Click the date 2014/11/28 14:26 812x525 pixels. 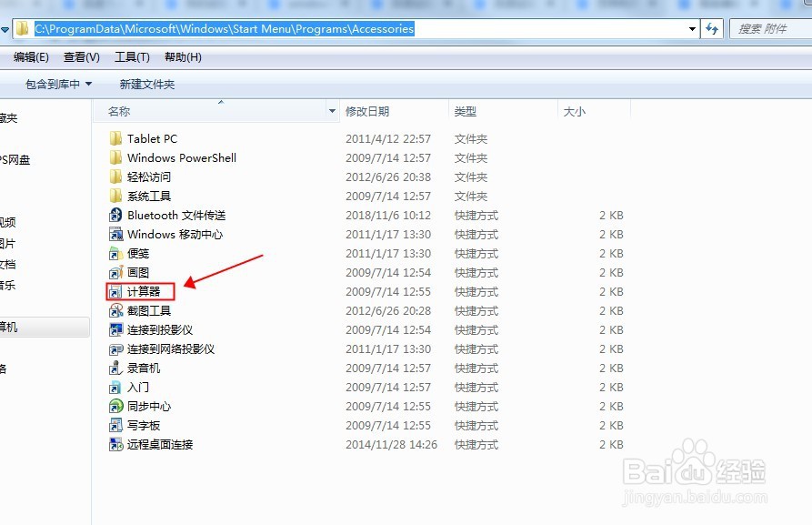pos(392,445)
